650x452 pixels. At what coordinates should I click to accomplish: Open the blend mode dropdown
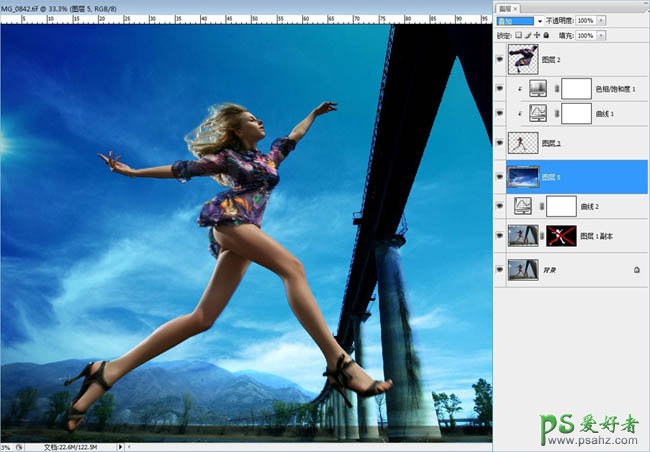click(541, 20)
